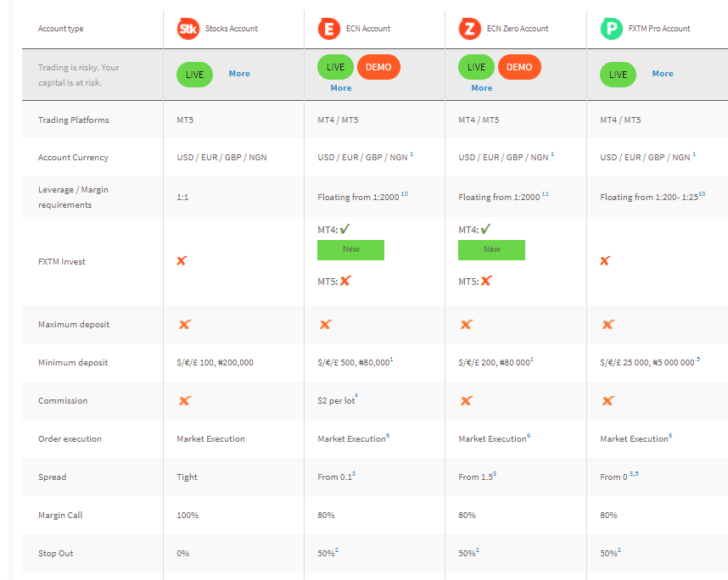The width and height of the screenshot is (728, 580).
Task: Open footnote 2 beside ECN Account Stop Out
Action: click(337, 550)
